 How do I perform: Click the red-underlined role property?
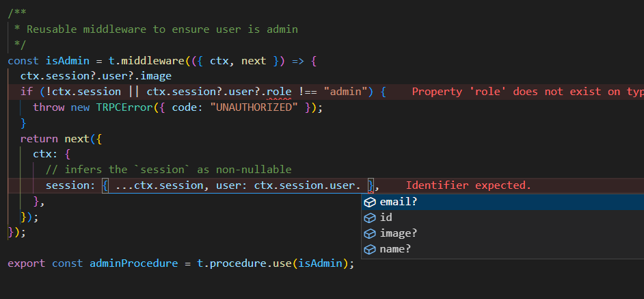pyautogui.click(x=279, y=92)
